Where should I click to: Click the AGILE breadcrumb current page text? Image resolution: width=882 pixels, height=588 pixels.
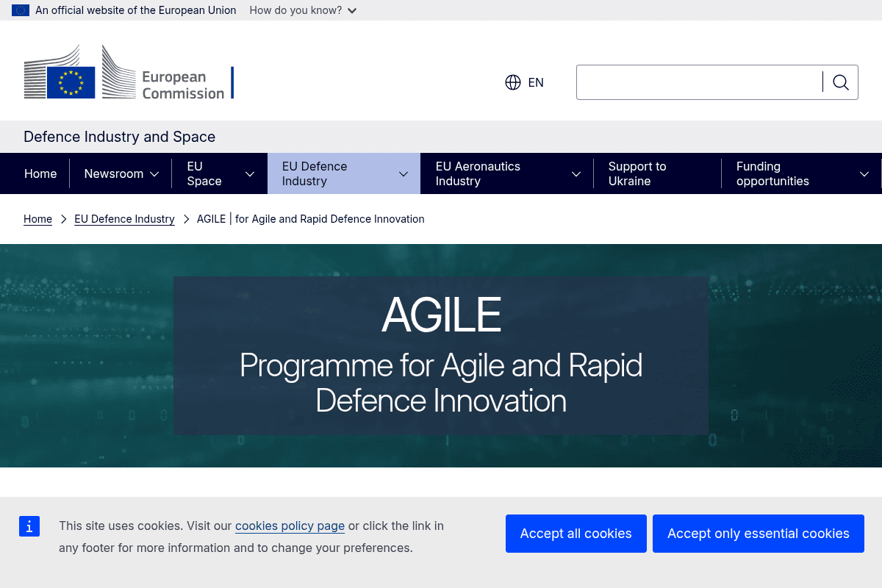pos(311,219)
